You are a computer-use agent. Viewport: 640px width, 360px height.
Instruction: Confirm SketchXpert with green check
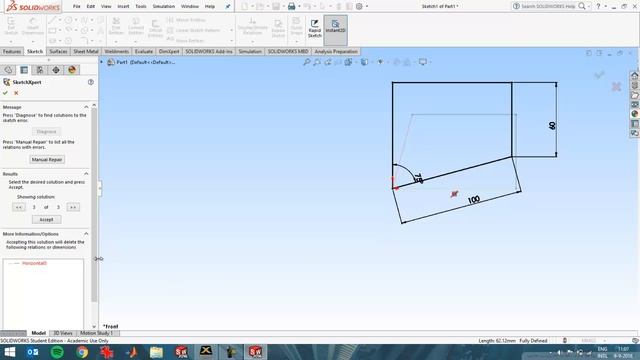tap(5, 93)
